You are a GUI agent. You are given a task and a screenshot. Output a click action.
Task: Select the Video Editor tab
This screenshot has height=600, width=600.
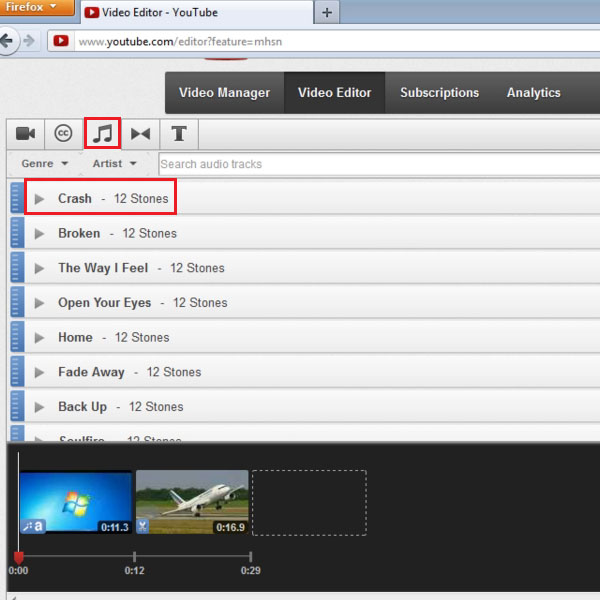tap(334, 93)
